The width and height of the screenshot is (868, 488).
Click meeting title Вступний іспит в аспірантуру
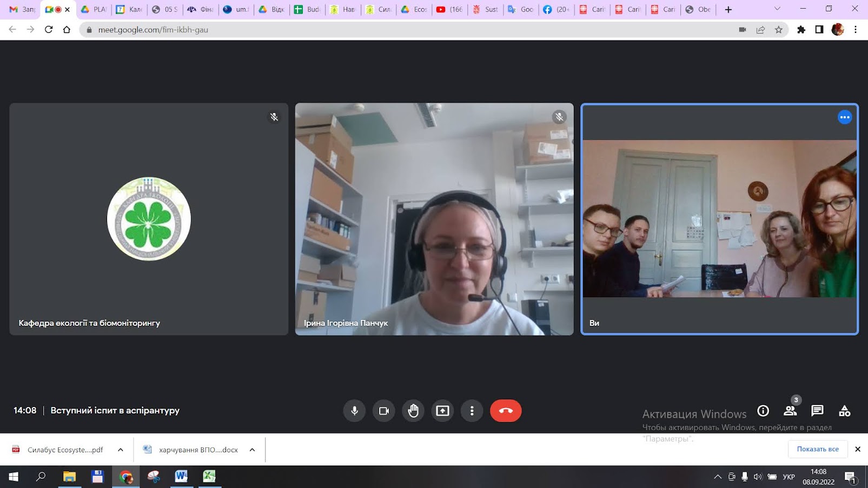[115, 410]
